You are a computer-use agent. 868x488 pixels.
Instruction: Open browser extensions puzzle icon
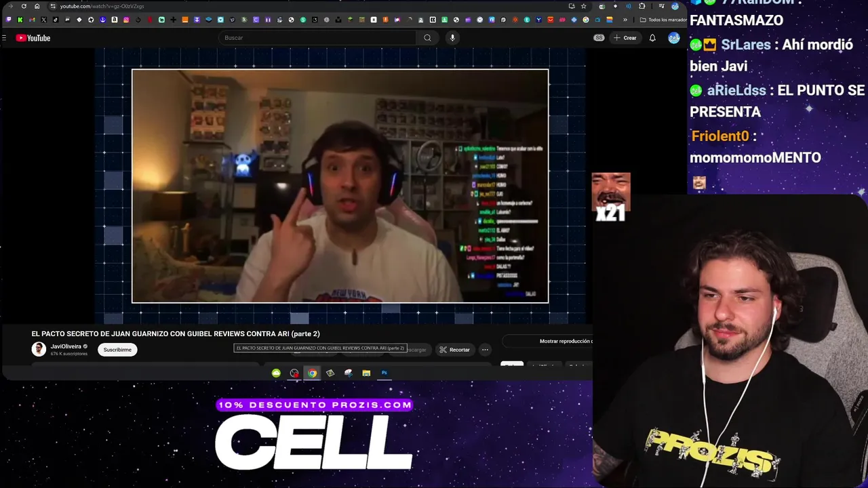tap(642, 6)
